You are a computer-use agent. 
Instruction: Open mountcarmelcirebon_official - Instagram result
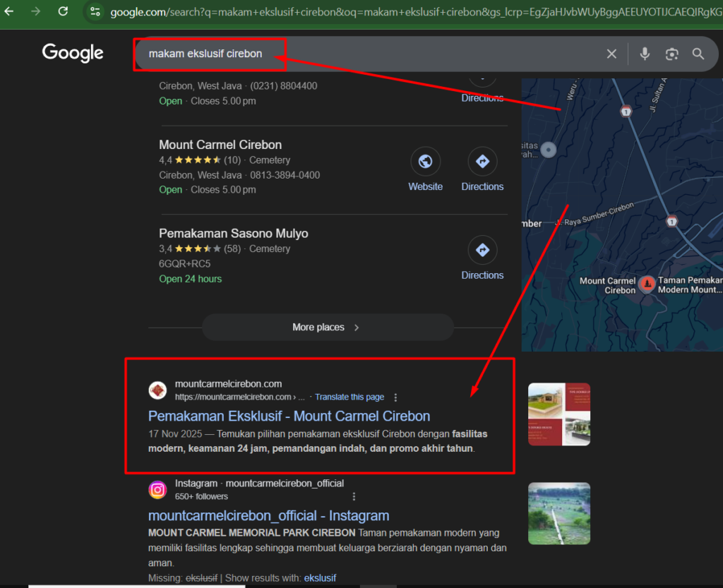268,515
